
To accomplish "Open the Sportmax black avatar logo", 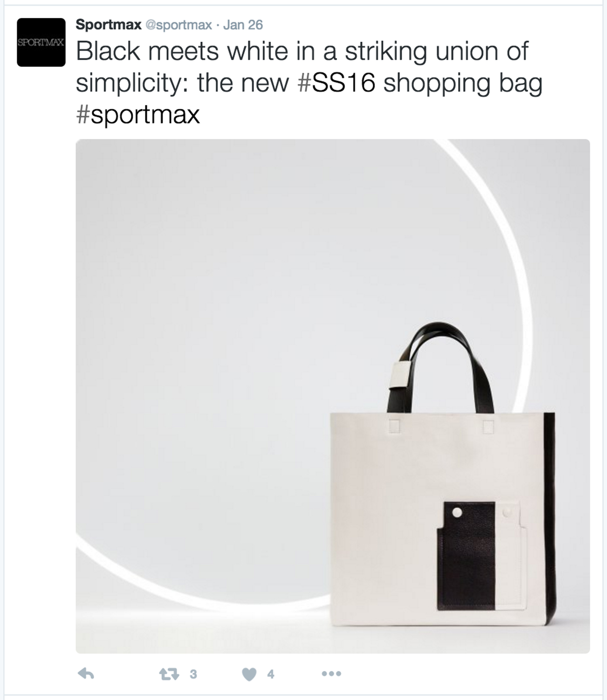I will point(41,42).
